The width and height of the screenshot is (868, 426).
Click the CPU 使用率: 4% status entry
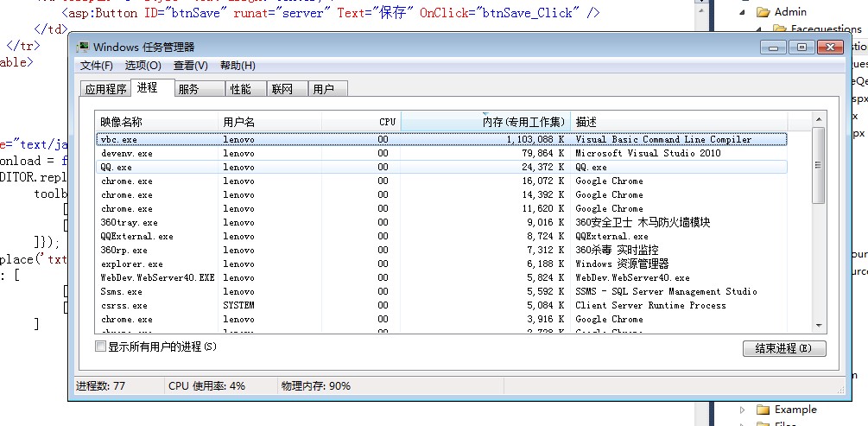coord(207,386)
